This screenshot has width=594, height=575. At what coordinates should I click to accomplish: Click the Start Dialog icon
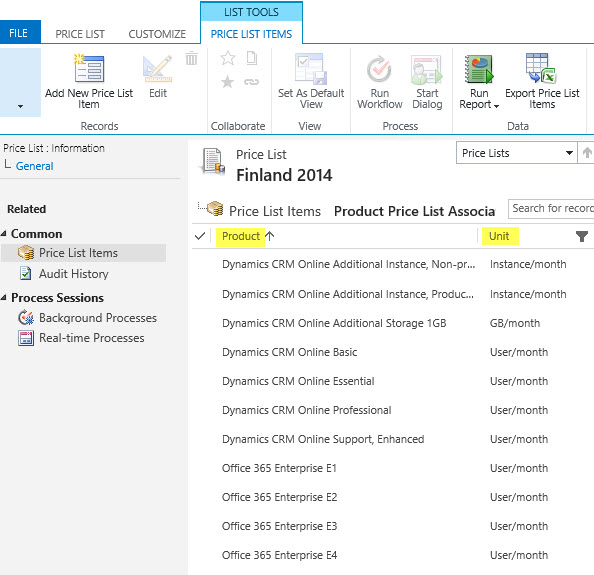(x=427, y=69)
